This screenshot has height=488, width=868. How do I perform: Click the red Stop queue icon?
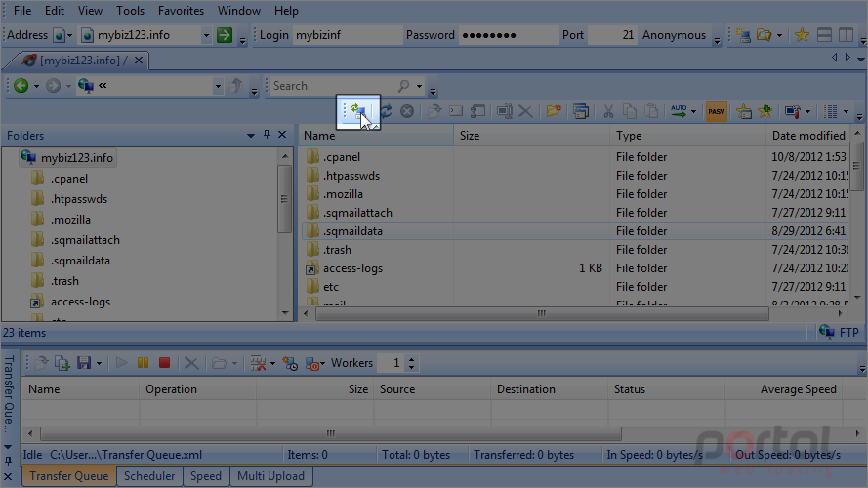tap(164, 363)
